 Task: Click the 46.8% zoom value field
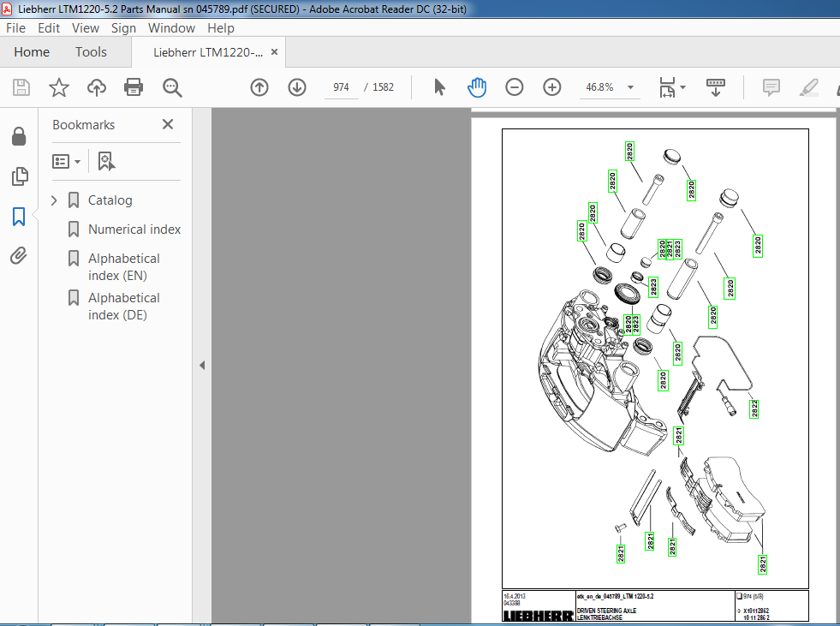[x=599, y=87]
